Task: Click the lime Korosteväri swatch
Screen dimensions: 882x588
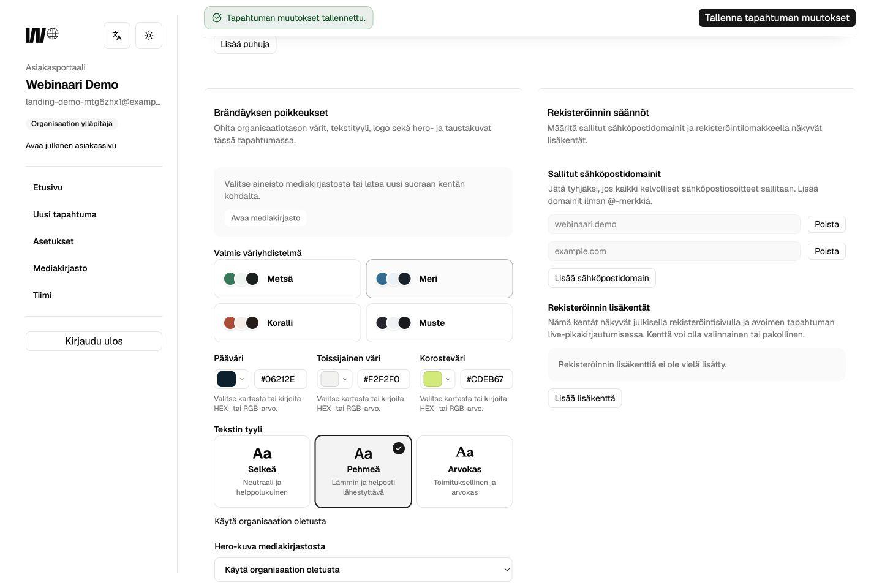Action: click(x=432, y=379)
